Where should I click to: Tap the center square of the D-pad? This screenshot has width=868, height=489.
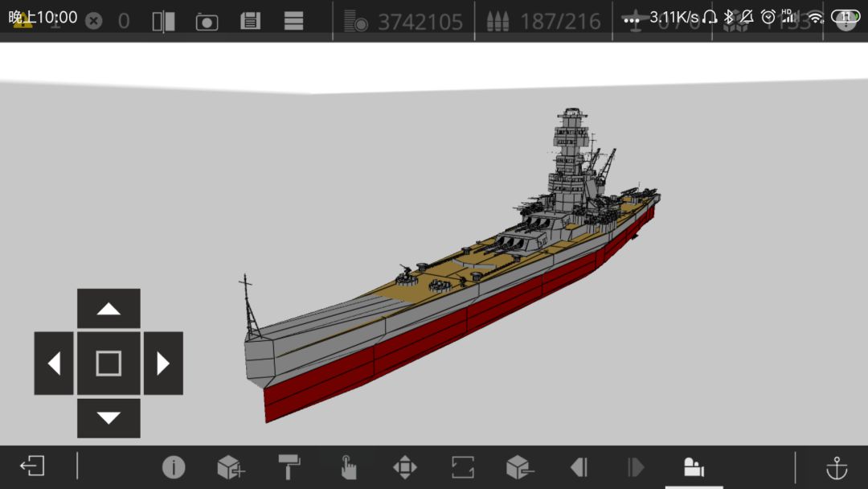click(x=108, y=364)
